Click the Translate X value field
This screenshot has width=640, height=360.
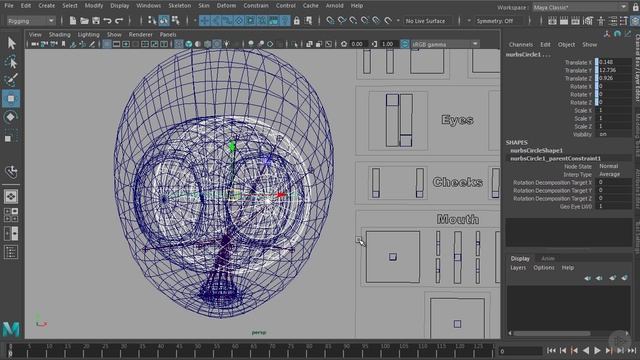(615, 62)
